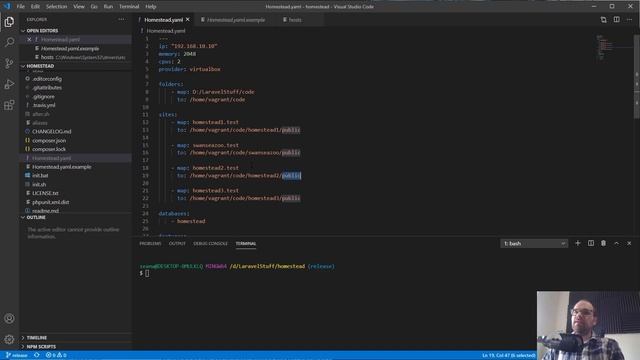
Task: Close the terminal panel
Action: 629,243
